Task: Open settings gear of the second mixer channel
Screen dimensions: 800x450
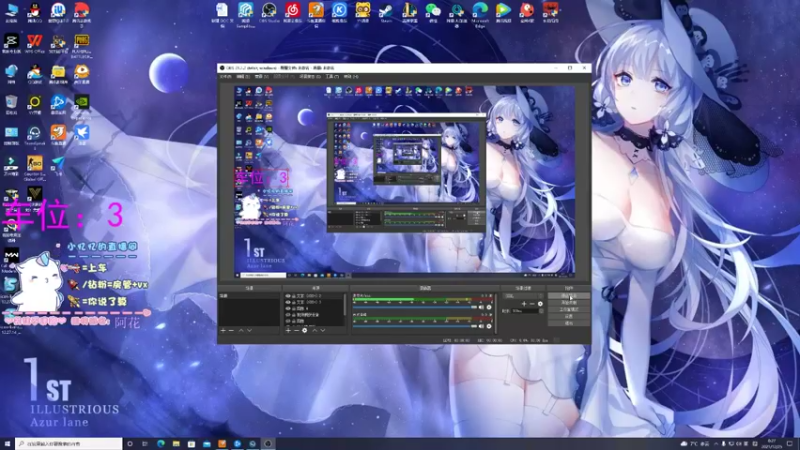Action: pyautogui.click(x=489, y=326)
